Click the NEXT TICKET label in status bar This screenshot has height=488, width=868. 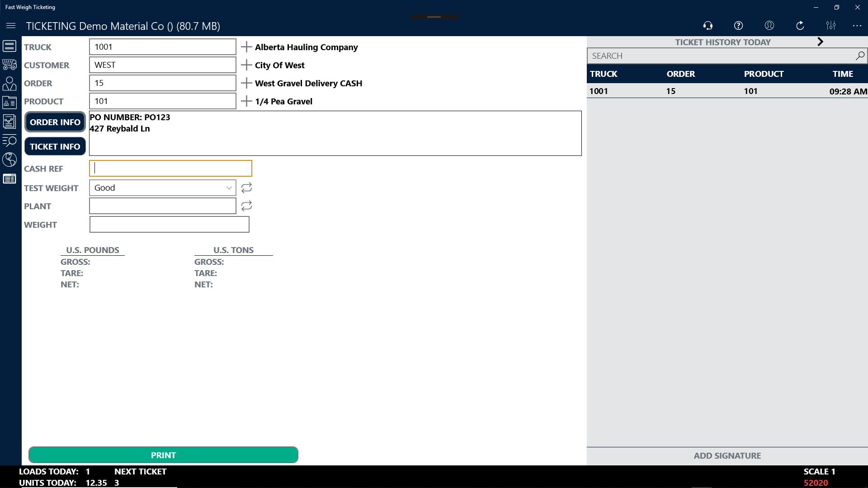[x=140, y=472]
